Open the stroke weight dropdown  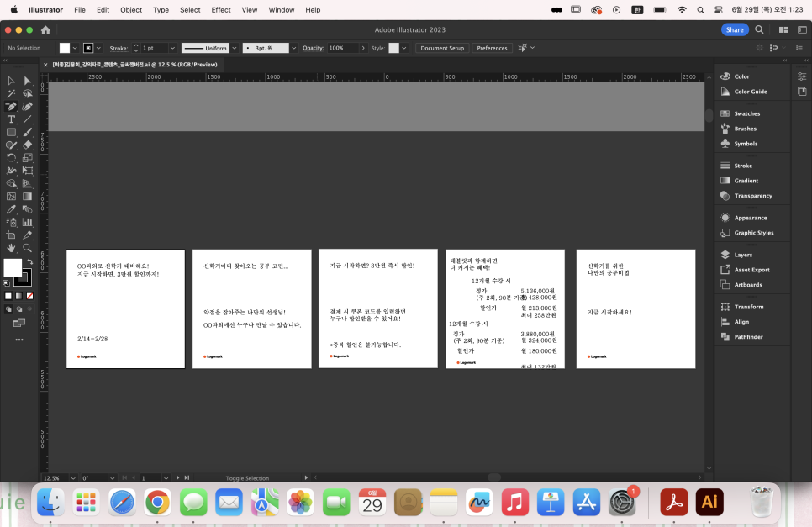(x=172, y=48)
